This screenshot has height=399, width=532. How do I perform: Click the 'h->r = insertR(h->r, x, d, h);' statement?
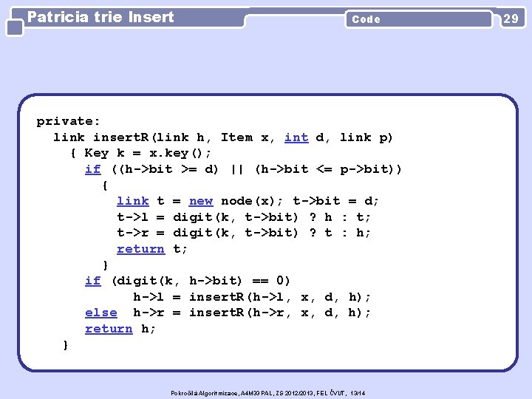pyautogui.click(x=252, y=313)
